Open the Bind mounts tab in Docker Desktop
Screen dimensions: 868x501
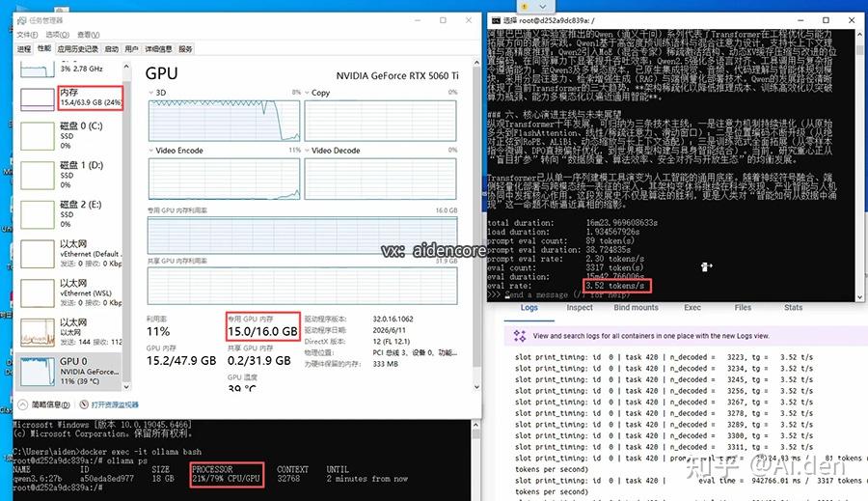[637, 308]
